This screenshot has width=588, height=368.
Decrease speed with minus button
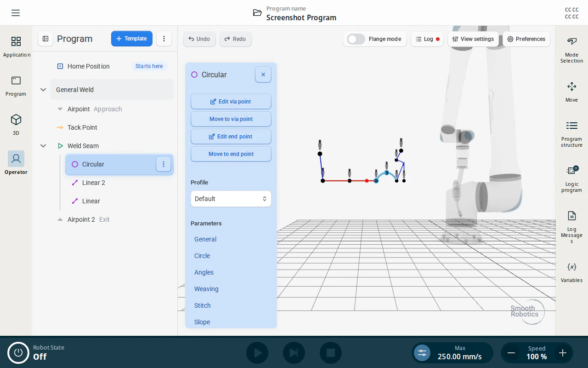click(511, 353)
